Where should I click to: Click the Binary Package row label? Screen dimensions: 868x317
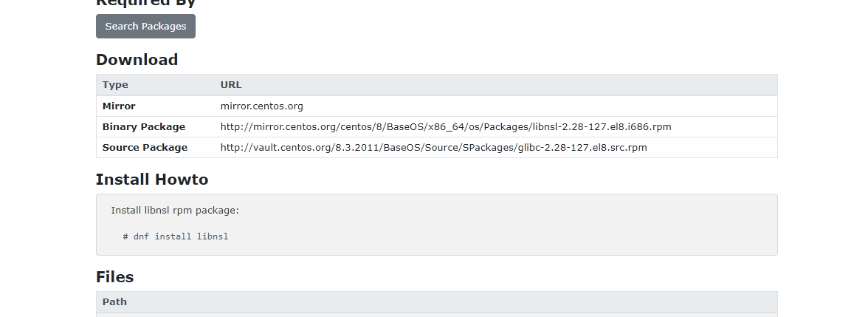[144, 127]
